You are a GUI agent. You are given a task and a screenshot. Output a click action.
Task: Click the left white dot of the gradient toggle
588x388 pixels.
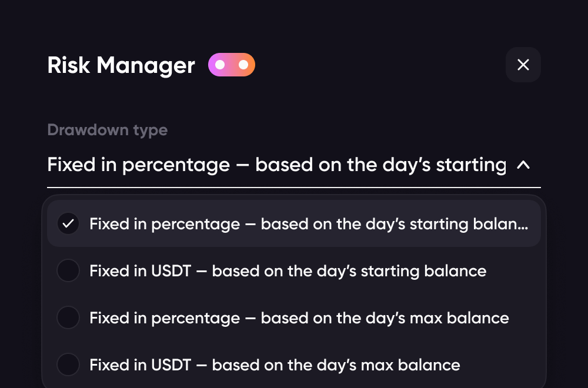tap(220, 65)
